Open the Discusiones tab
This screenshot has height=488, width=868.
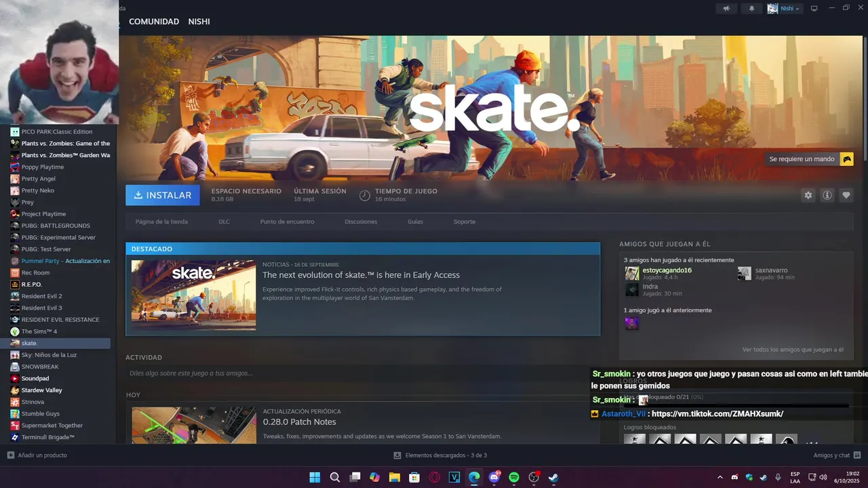(361, 222)
